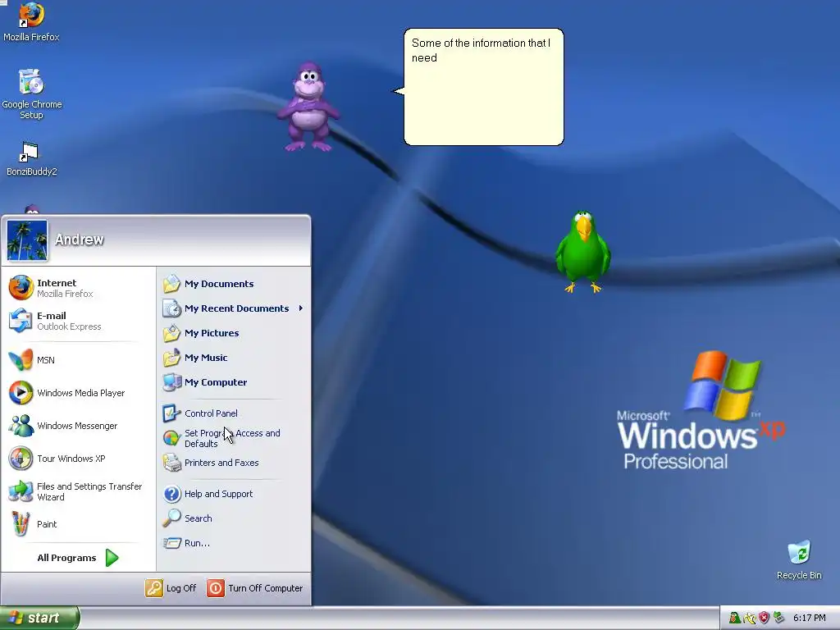This screenshot has height=630, width=840.
Task: Open the Google Chrome Setup desktop icon
Action: (x=32, y=94)
